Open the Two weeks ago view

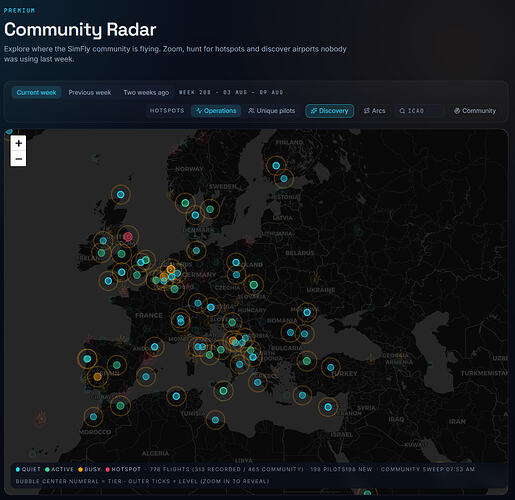[146, 92]
